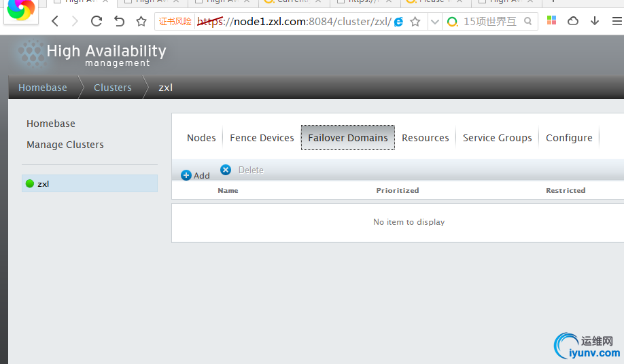Screen dimensions: 624x364
Task: Click the browser forward arrow
Action: tap(75, 21)
